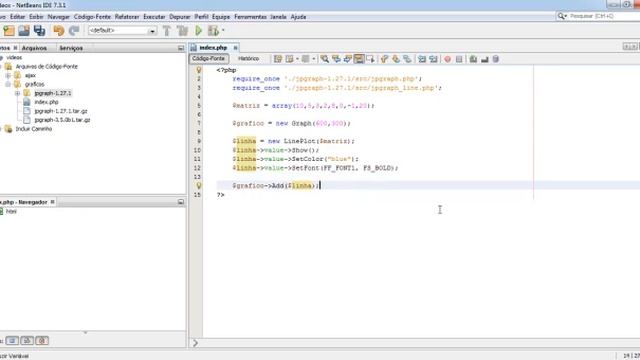
Task: Click the lightbulb hint on line 1
Action: (x=199, y=70)
